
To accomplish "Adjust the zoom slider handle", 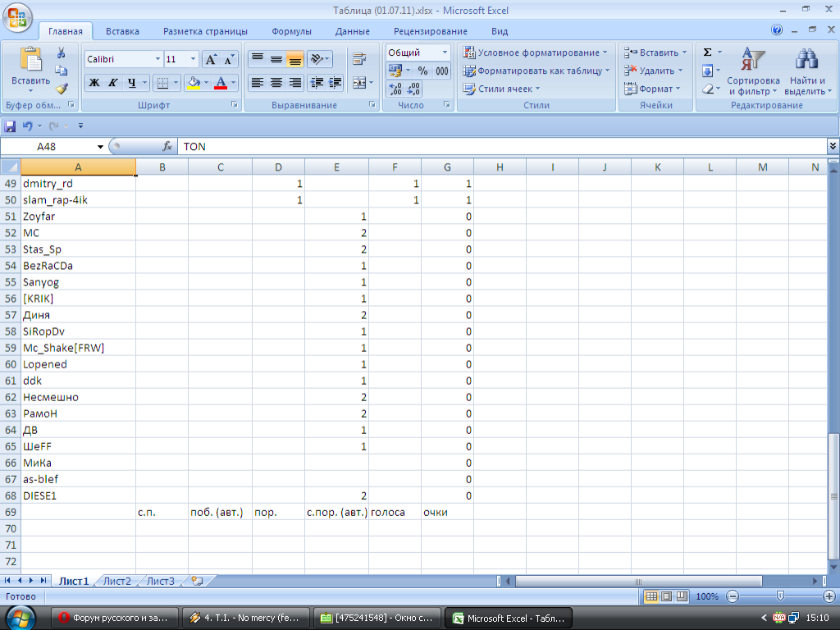I will pyautogui.click(x=781, y=596).
